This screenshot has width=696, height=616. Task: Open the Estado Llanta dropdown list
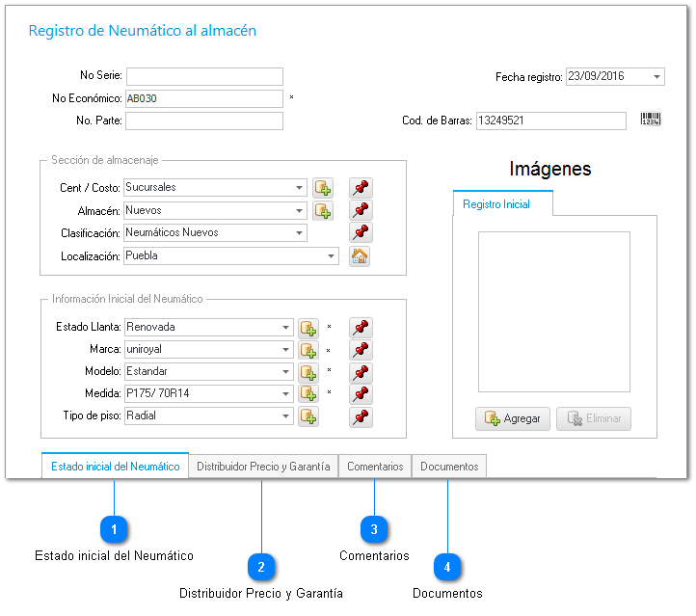click(x=285, y=328)
